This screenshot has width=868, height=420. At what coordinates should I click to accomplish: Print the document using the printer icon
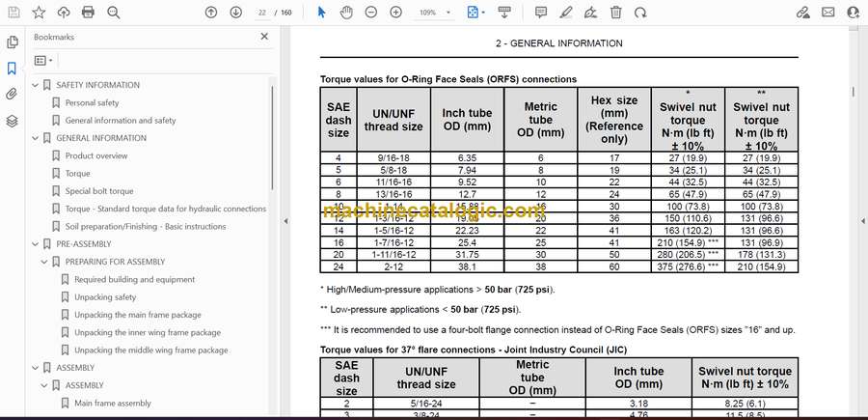click(x=88, y=13)
